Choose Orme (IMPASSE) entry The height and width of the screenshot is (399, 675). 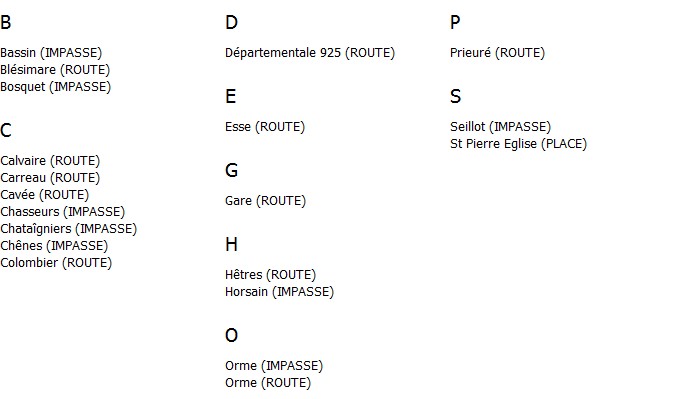click(274, 366)
